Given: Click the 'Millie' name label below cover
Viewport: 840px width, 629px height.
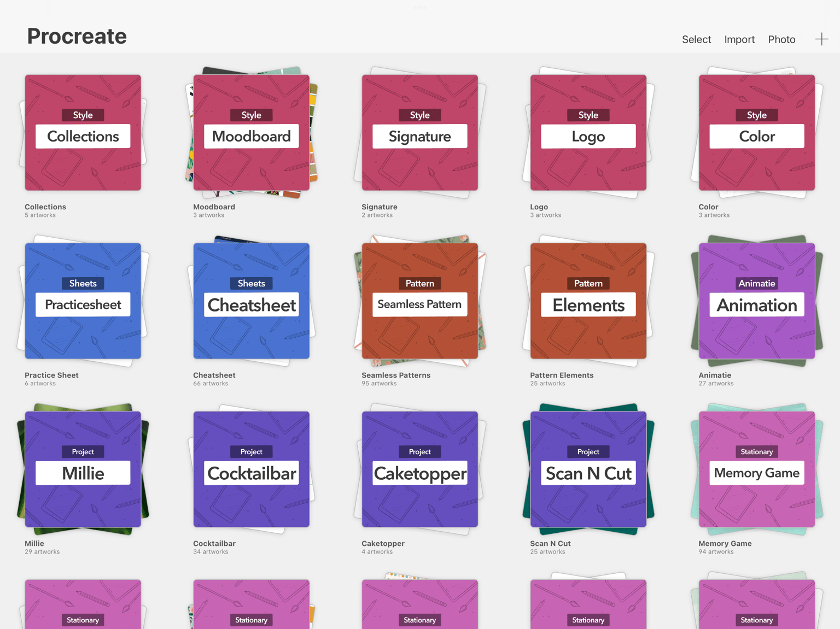Looking at the screenshot, I should 34,543.
